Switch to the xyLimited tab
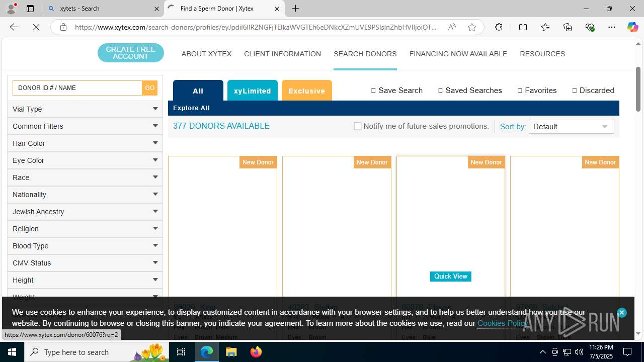Screen dimensions: 644x362 click(253, 90)
